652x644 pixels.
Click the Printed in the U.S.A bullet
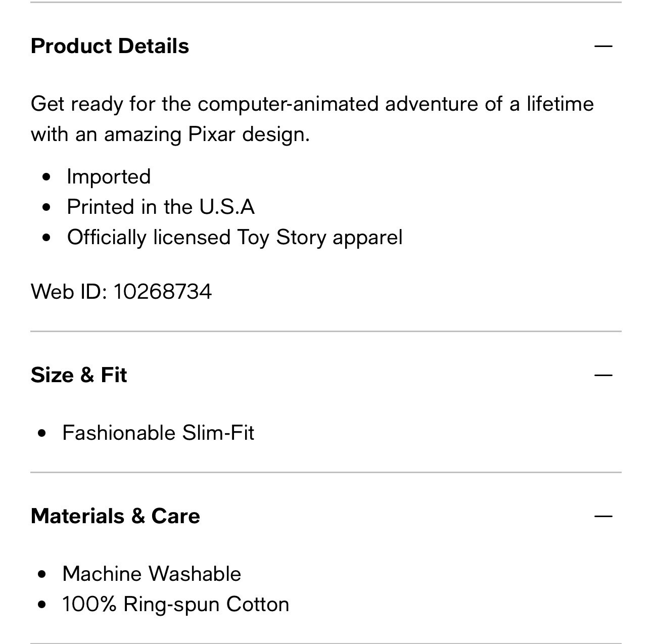click(x=161, y=207)
